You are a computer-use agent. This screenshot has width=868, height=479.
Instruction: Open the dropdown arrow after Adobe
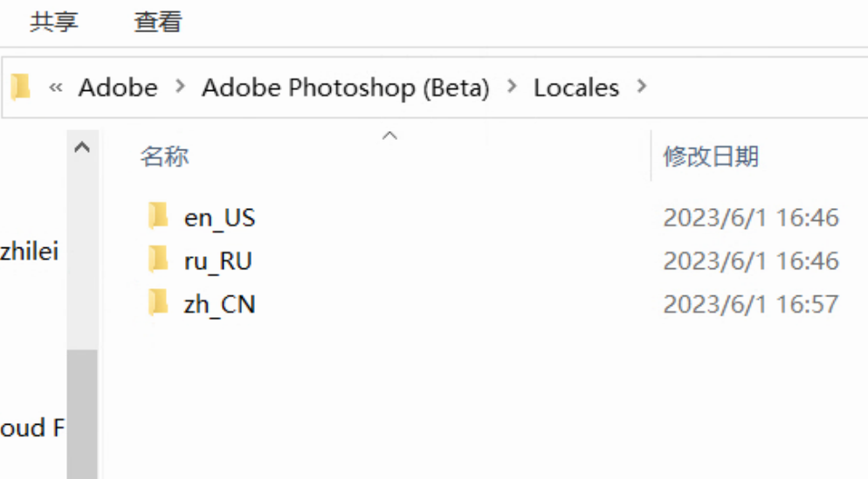click(180, 87)
